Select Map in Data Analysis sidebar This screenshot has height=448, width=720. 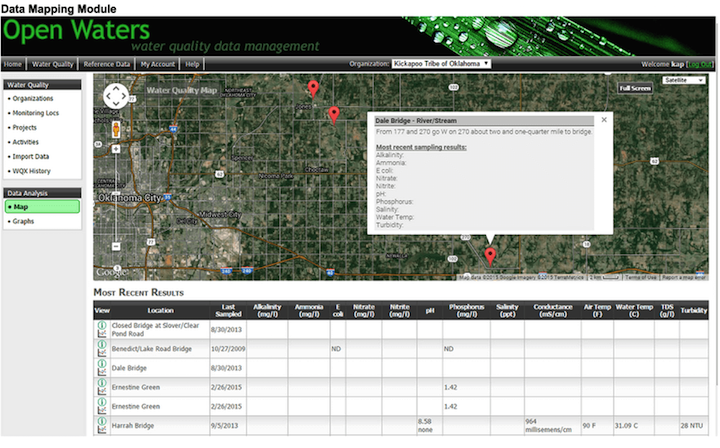42,207
